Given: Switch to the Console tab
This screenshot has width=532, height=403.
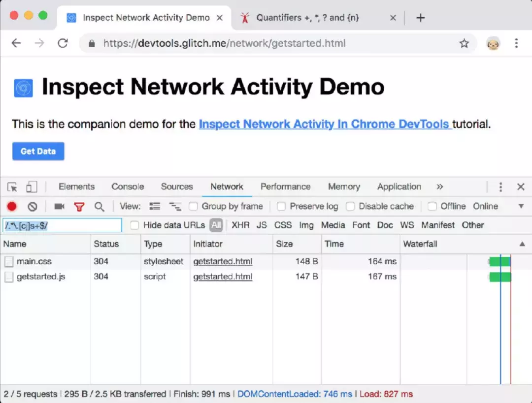Looking at the screenshot, I should 128,187.
